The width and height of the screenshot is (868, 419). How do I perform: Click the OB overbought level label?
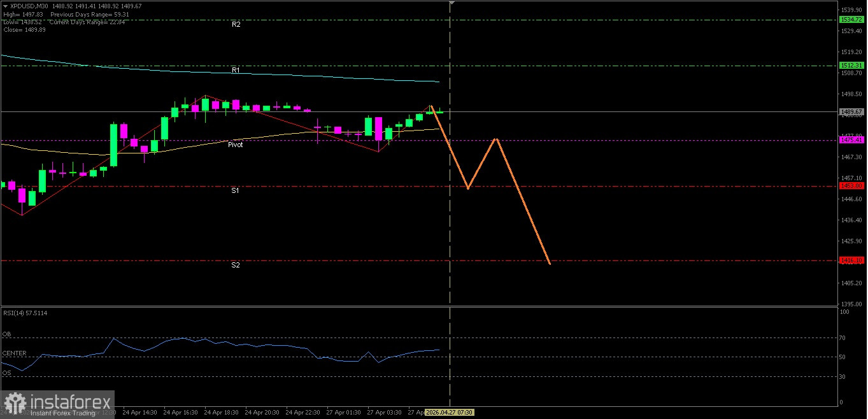(6, 334)
